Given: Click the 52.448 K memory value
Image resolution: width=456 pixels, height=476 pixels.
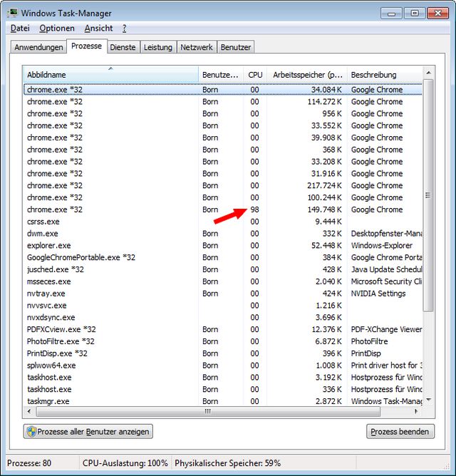Looking at the screenshot, I should pyautogui.click(x=326, y=245).
